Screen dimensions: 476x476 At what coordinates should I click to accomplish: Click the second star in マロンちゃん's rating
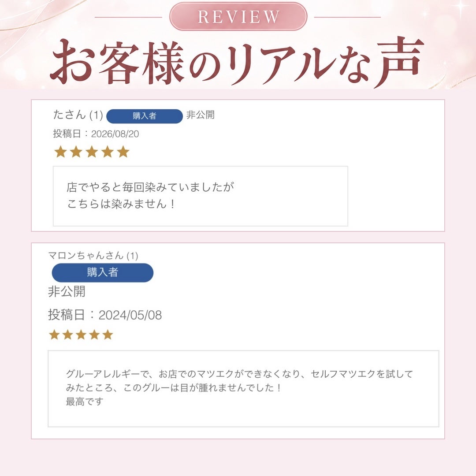(68, 335)
